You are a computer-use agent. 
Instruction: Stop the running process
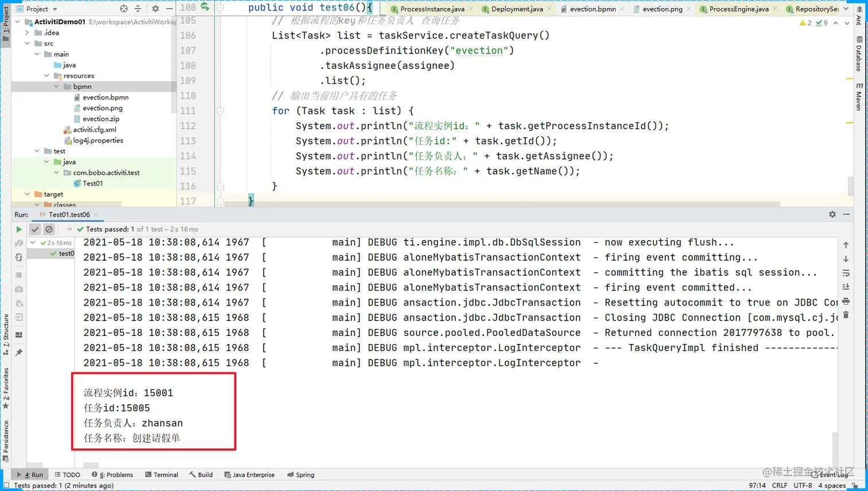coord(19,275)
